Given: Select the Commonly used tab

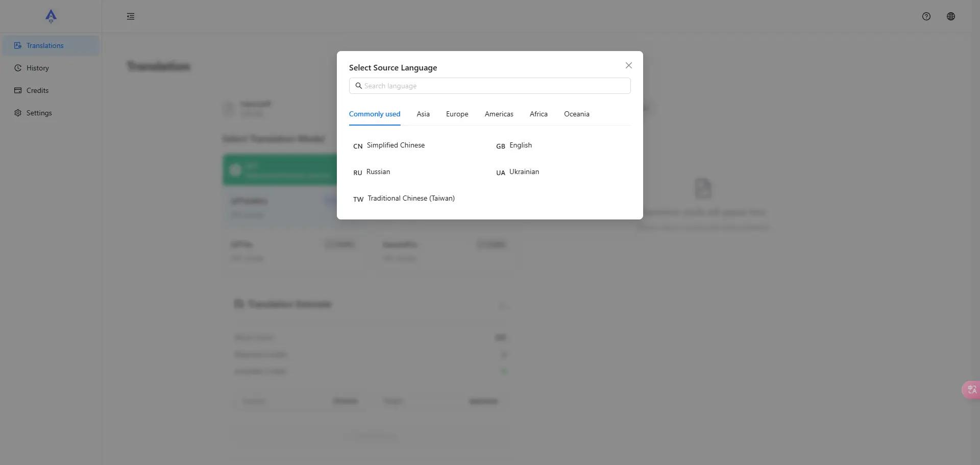Looking at the screenshot, I should (374, 114).
